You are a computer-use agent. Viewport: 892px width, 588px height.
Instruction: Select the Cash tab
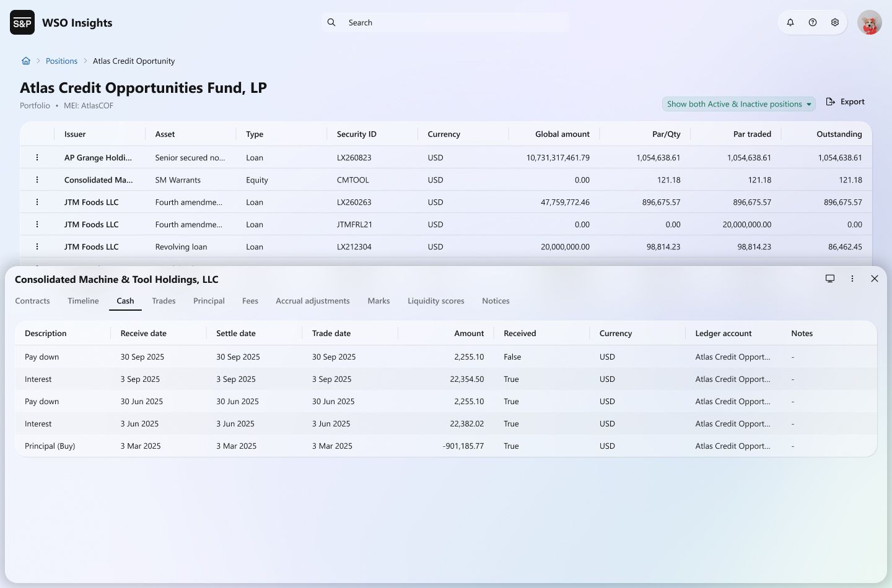tap(125, 301)
